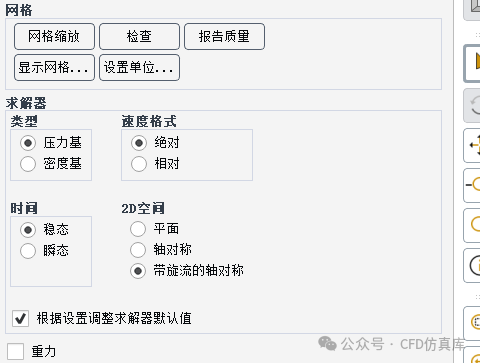
Task: Click the 检查 mesh button
Action: 139,36
